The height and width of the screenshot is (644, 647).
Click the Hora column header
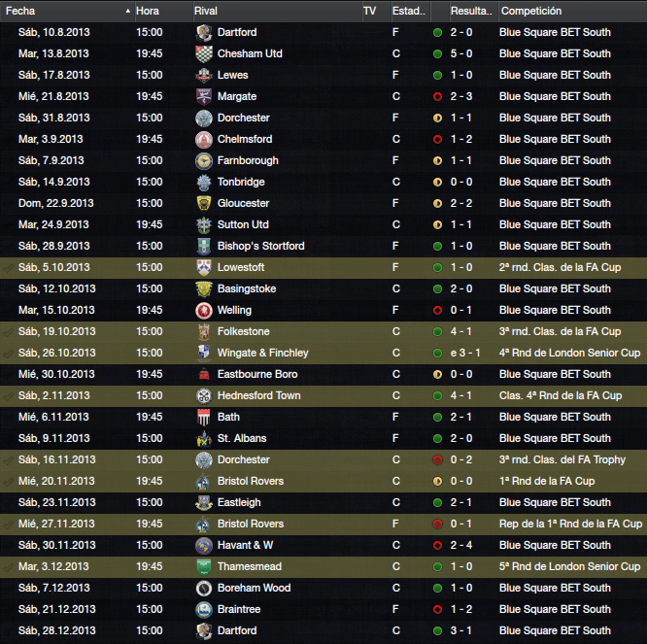148,11
